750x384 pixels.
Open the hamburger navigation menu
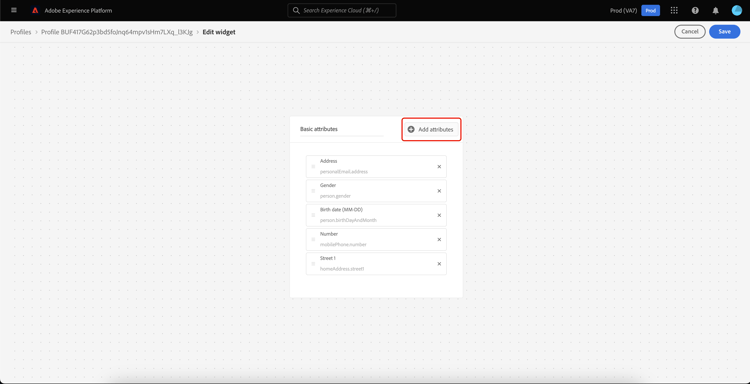[x=14, y=10]
